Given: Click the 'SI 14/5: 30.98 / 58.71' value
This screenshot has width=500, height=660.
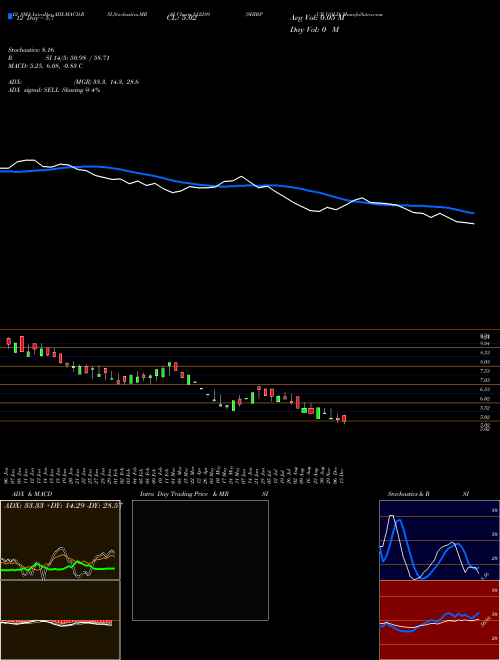Looking at the screenshot, I should [78, 58].
